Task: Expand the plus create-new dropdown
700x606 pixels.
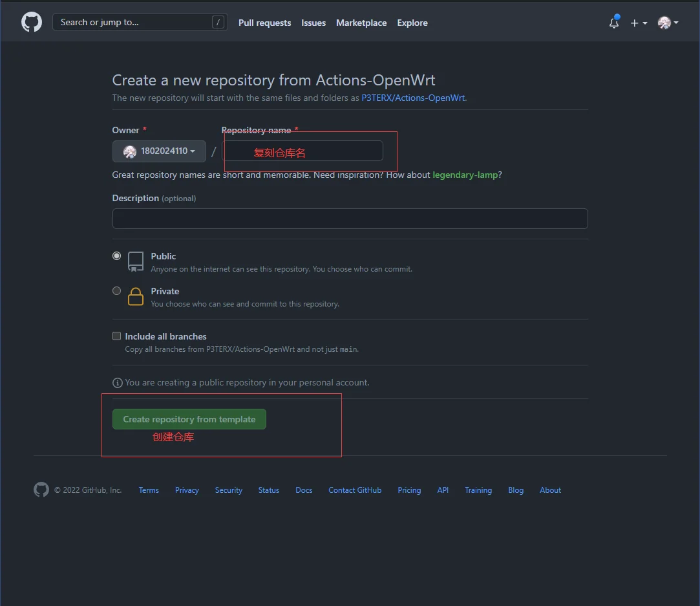Action: [639, 23]
